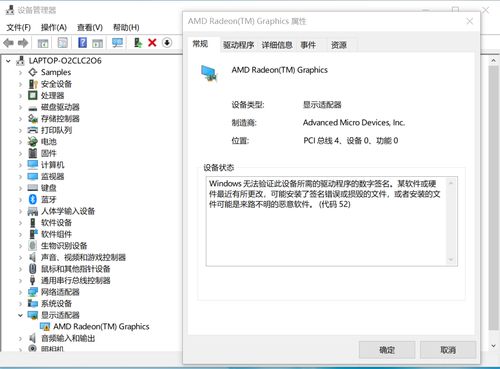
Task: Select the 打印队列 printer icon
Action: point(33,130)
